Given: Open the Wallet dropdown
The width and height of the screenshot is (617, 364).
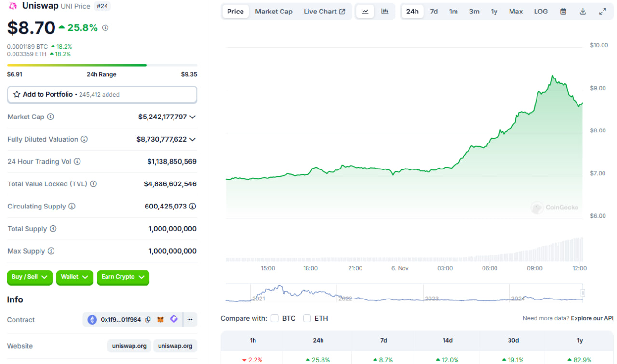Looking at the screenshot, I should point(75,277).
